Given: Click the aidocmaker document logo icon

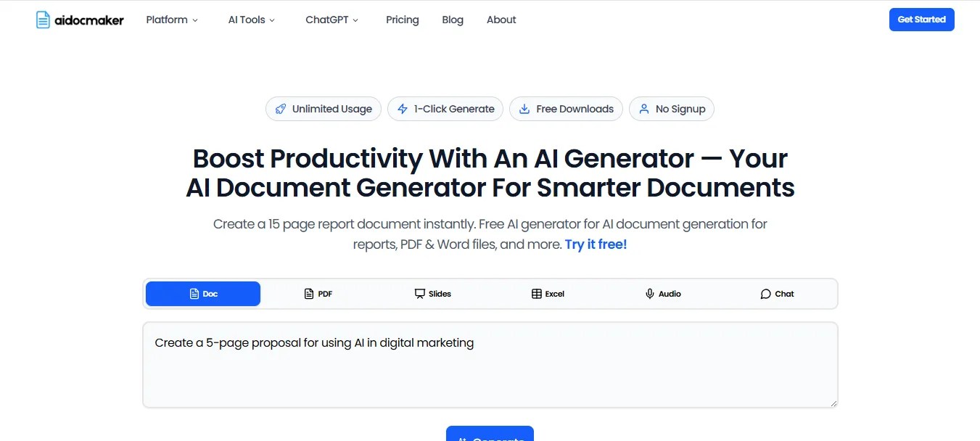Looking at the screenshot, I should [44, 20].
